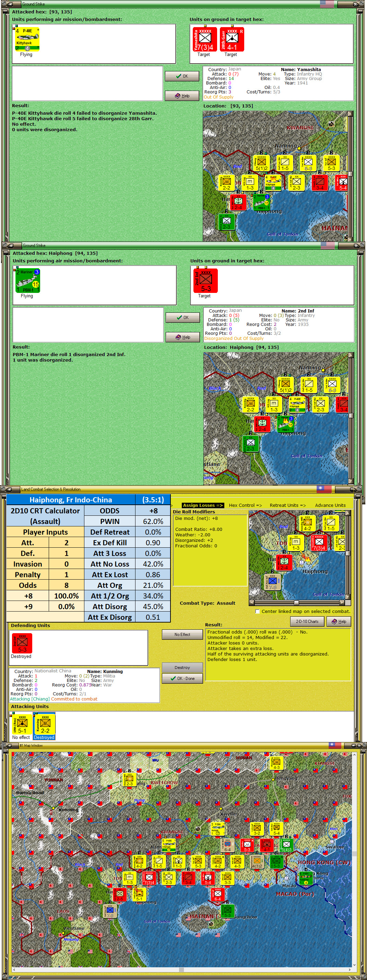Switch to the Advance Units step
The image size is (367, 980).
coord(330,505)
